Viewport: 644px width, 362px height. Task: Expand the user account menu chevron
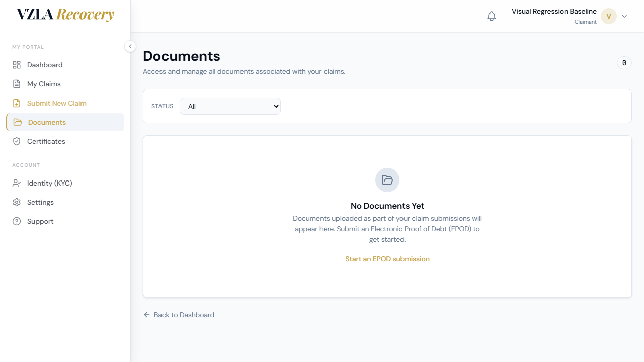tap(624, 16)
